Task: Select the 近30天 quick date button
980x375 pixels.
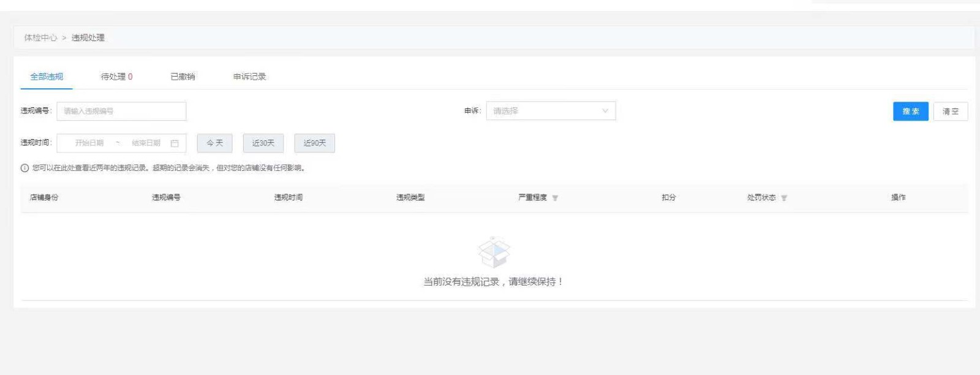Action: 263,143
